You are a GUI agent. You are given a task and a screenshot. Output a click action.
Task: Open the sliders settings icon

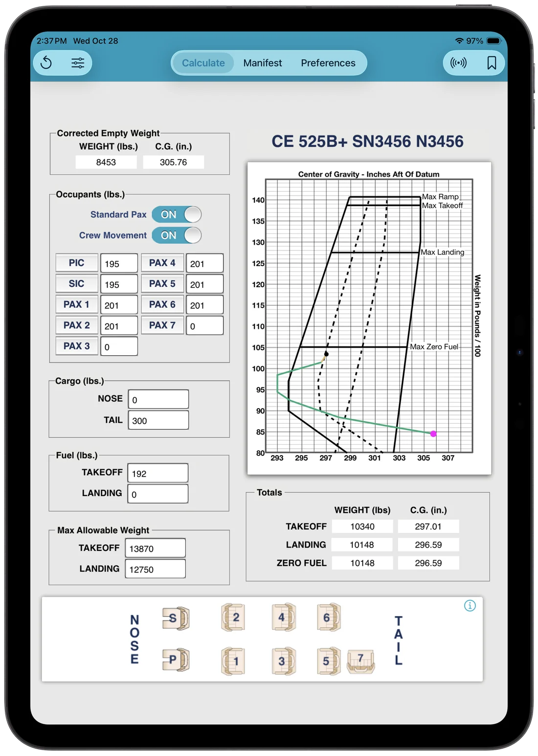[x=78, y=63]
